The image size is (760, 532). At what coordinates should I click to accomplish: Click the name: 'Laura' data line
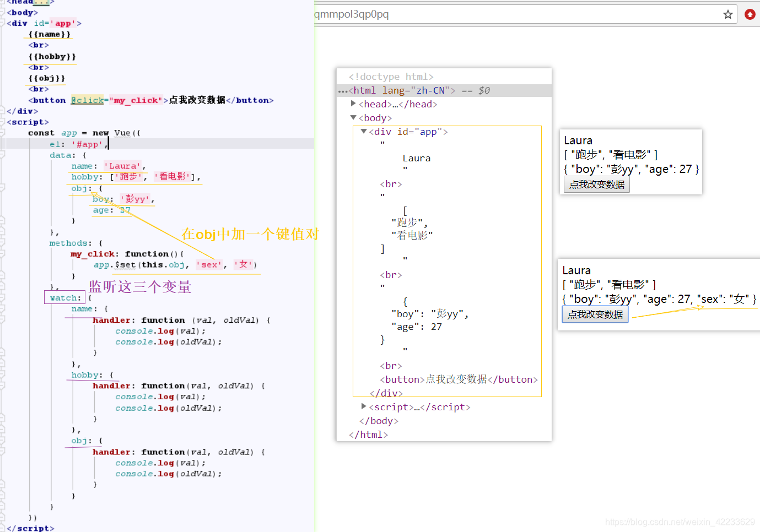[x=109, y=166]
